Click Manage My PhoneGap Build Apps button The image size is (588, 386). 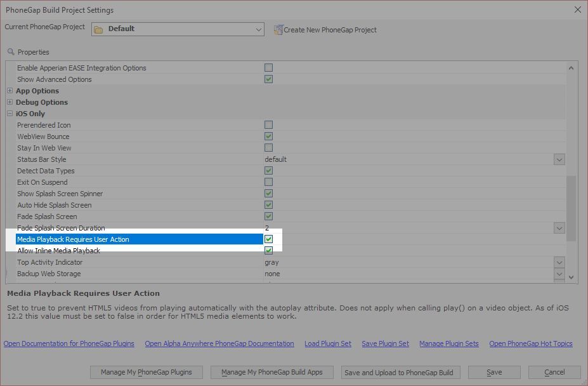tap(272, 372)
